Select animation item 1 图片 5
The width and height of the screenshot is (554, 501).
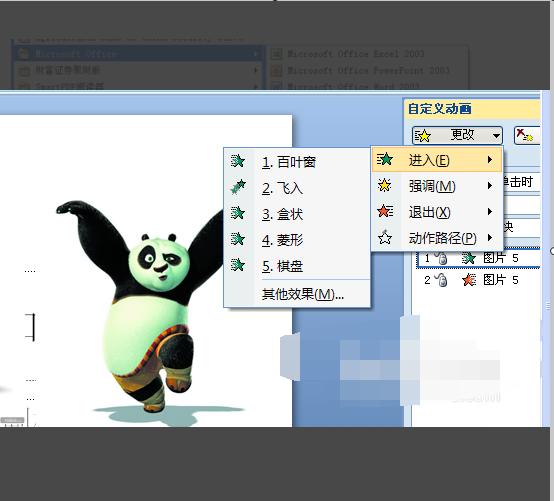[478, 259]
